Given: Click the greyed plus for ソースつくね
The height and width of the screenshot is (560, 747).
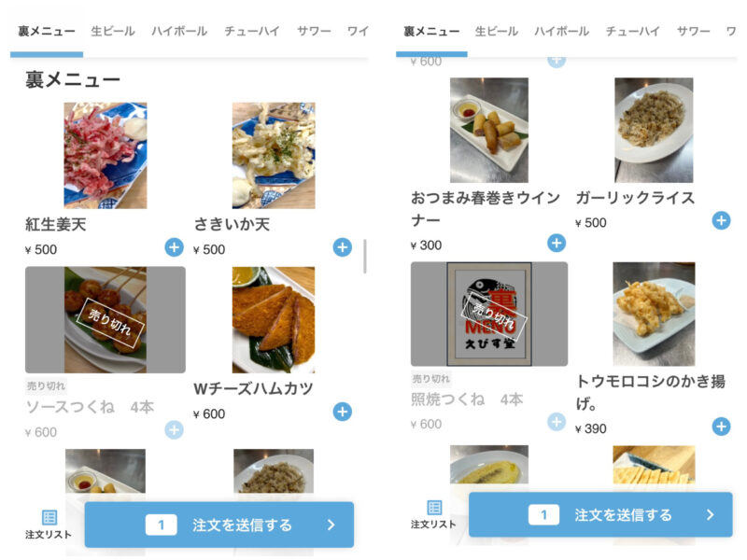Looking at the screenshot, I should click(174, 429).
